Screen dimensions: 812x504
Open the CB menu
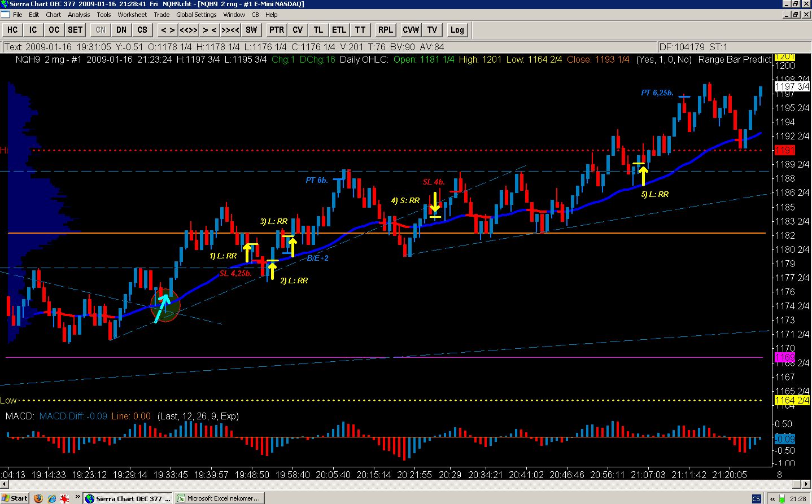point(255,15)
